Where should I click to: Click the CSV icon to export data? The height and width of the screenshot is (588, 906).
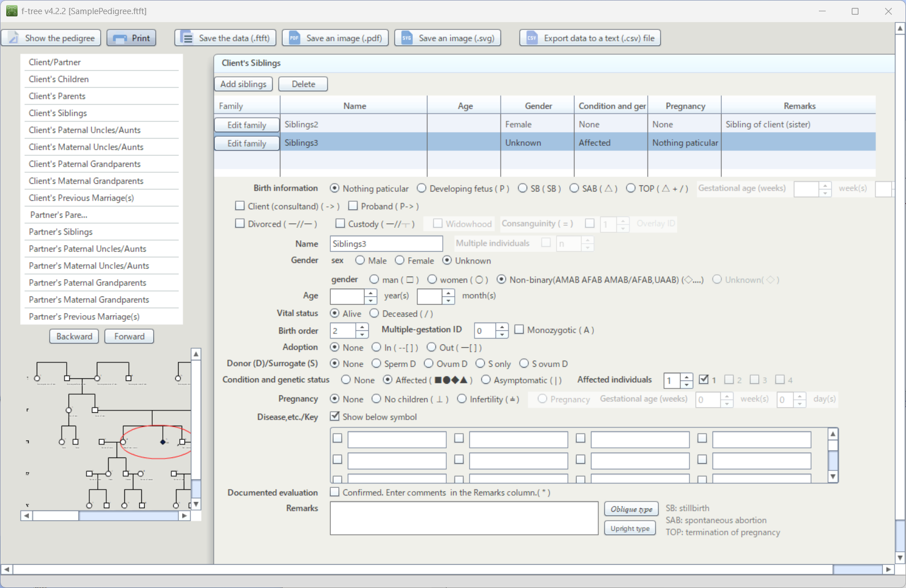point(531,38)
